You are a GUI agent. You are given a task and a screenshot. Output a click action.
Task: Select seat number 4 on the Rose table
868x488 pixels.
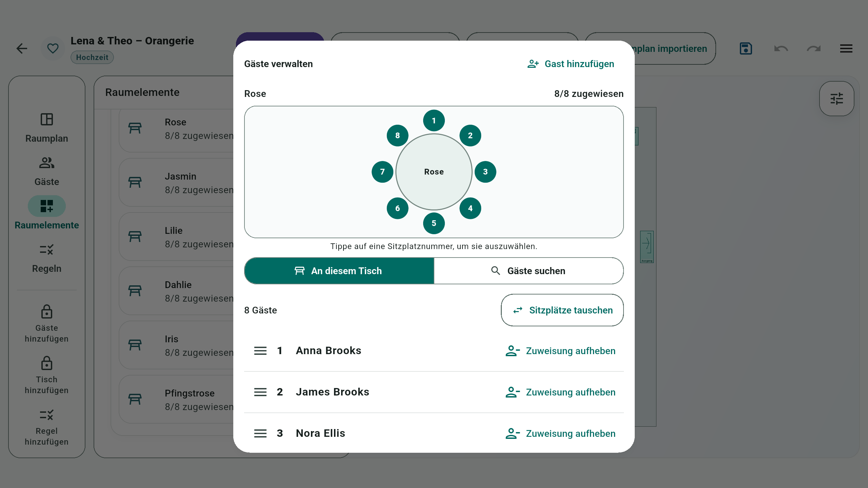pos(470,208)
